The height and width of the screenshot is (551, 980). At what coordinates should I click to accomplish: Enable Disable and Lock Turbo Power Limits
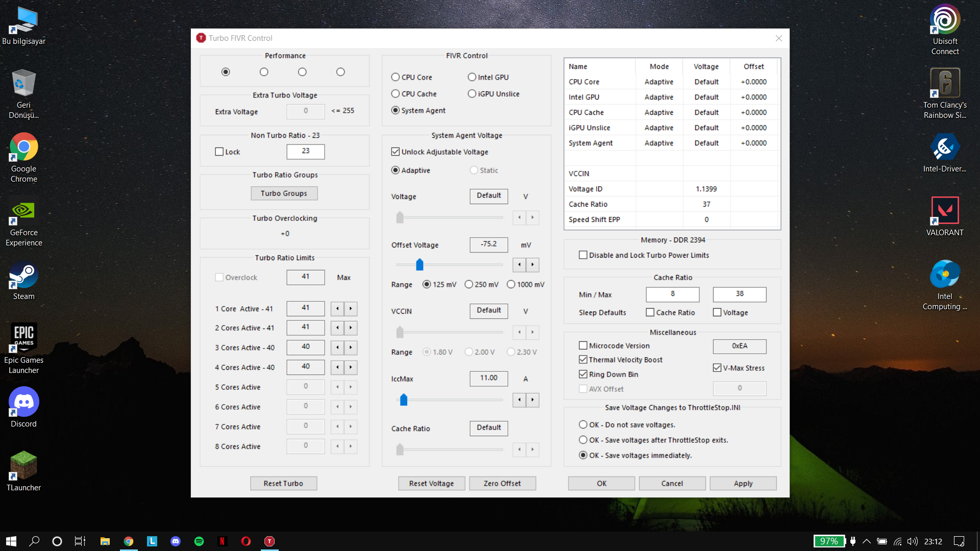coord(583,255)
